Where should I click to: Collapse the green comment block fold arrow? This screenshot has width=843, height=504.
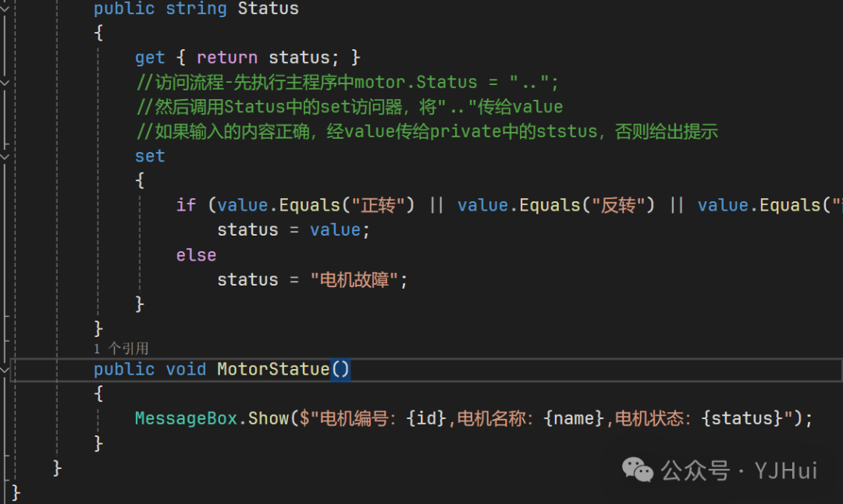pyautogui.click(x=5, y=82)
